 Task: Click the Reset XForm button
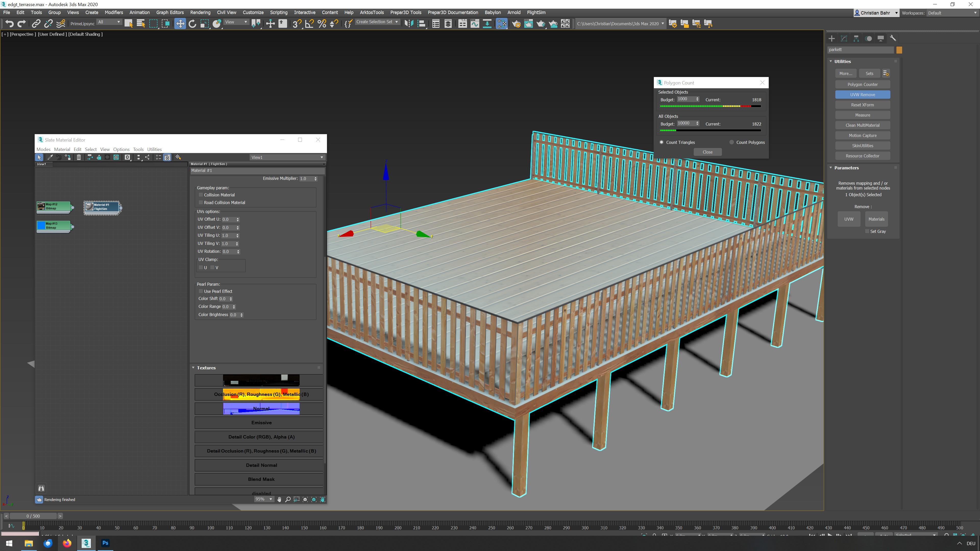pyautogui.click(x=862, y=105)
